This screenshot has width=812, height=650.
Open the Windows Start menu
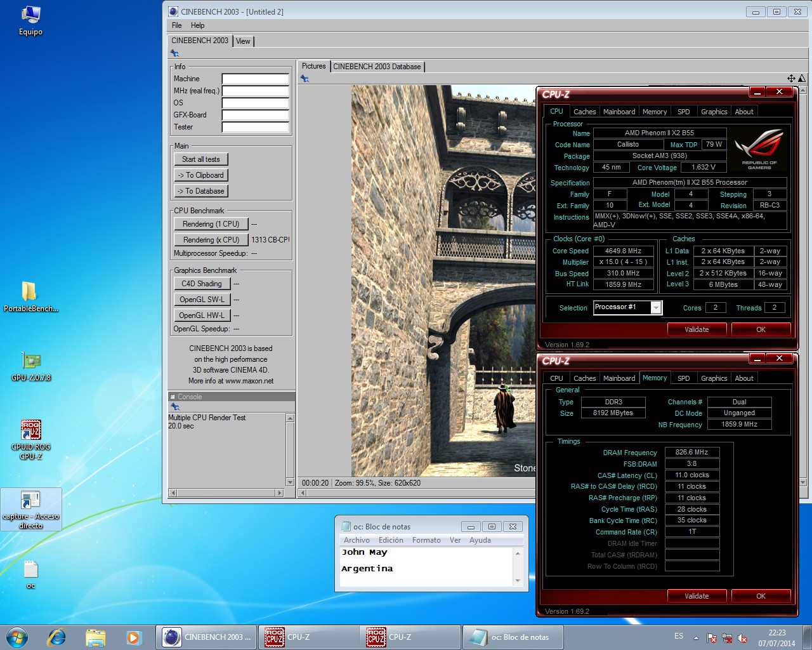point(17,637)
